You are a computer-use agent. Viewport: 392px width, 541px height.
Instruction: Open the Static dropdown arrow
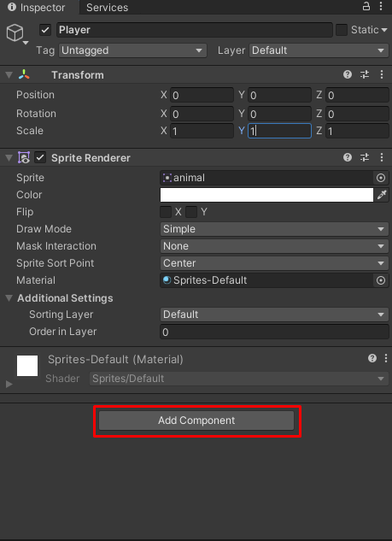pos(384,31)
